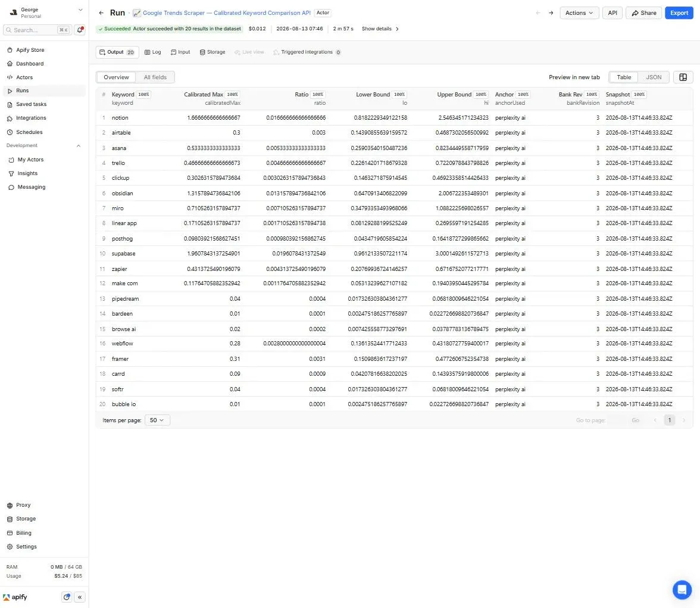Open George Personal account dropdown
Image resolution: width=700 pixels, height=608 pixels.
click(x=45, y=13)
